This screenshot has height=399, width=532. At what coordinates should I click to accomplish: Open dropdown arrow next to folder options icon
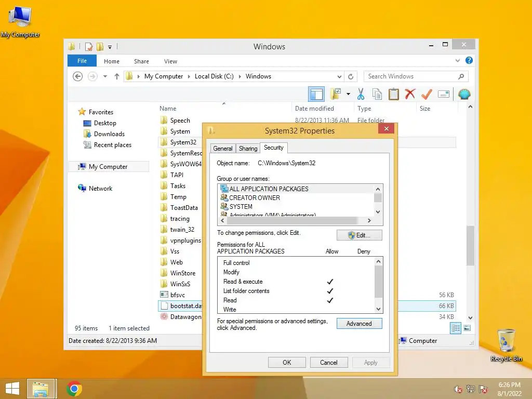tap(349, 94)
